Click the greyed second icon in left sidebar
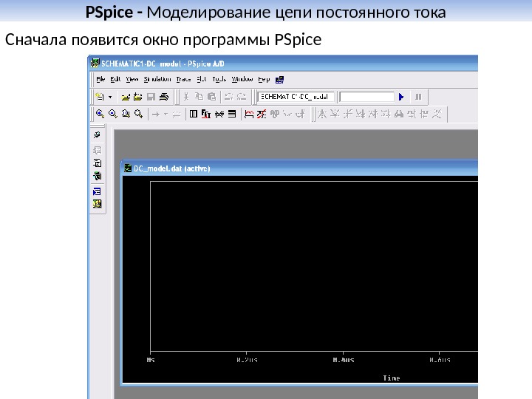This screenshot has height=399, width=532. (97, 150)
